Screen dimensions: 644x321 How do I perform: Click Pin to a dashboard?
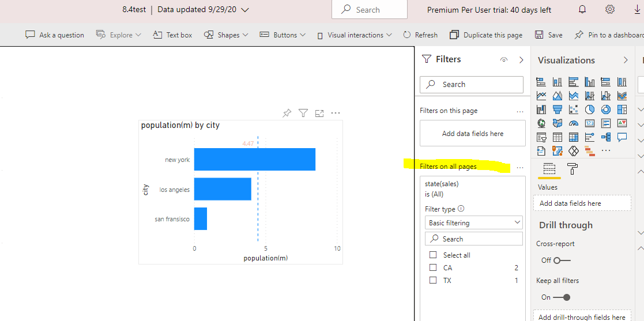pyautogui.click(x=609, y=35)
